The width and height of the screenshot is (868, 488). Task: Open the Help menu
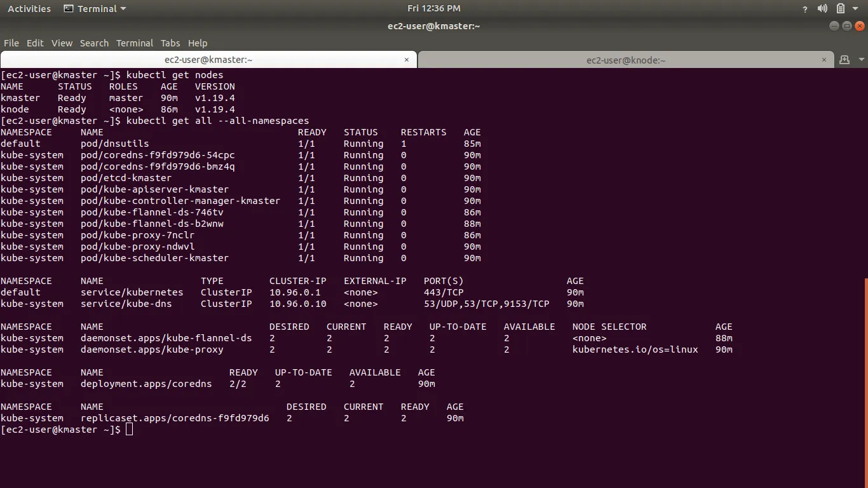tap(198, 43)
